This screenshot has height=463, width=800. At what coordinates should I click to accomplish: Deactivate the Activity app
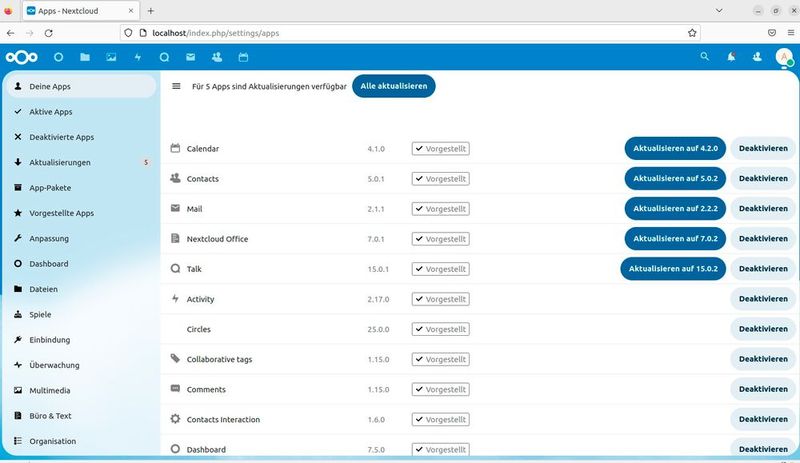pos(763,299)
